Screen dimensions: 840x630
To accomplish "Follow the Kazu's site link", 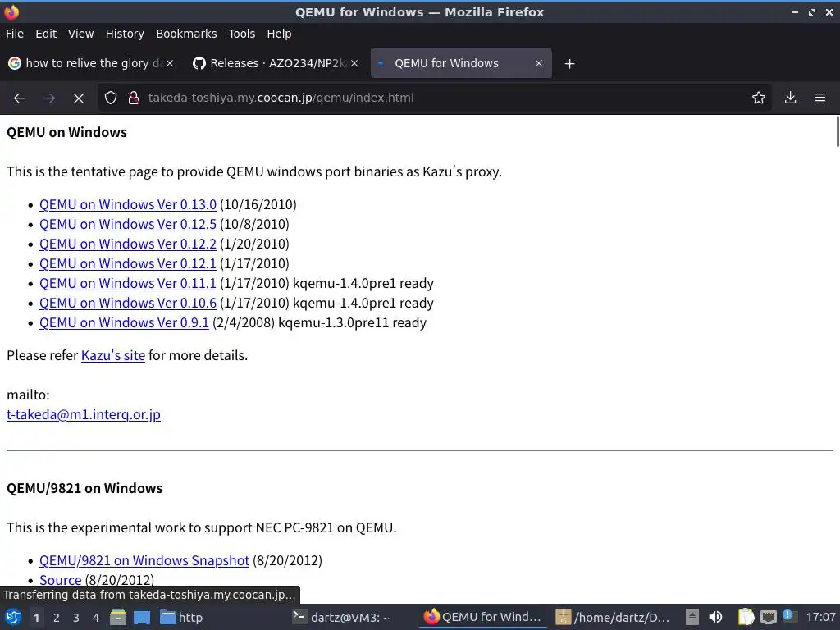I will click(113, 356).
